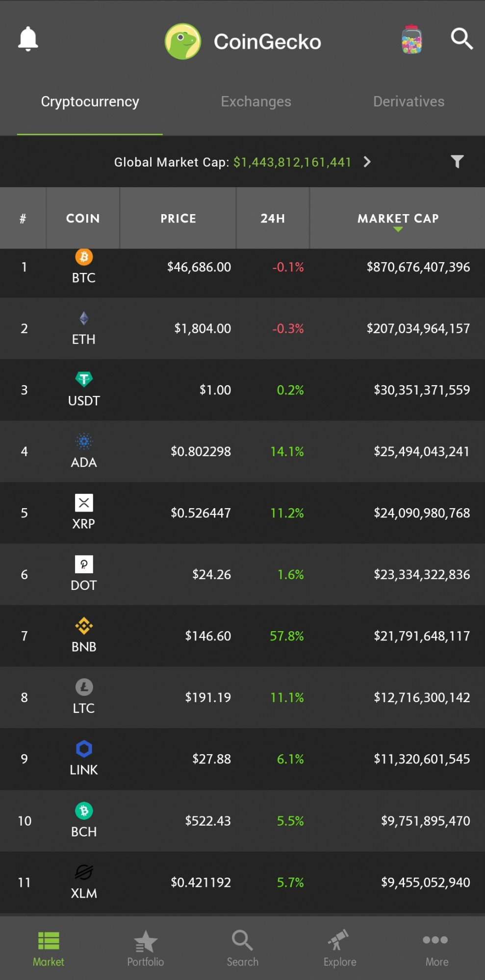This screenshot has width=485, height=980.
Task: Open Portfolio in bottom navigation
Action: [145, 949]
